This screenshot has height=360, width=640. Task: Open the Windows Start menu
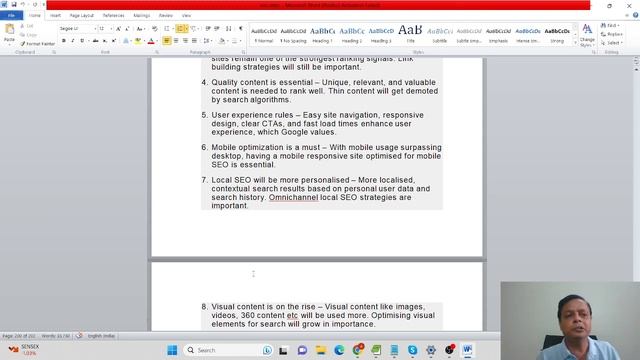click(x=172, y=350)
